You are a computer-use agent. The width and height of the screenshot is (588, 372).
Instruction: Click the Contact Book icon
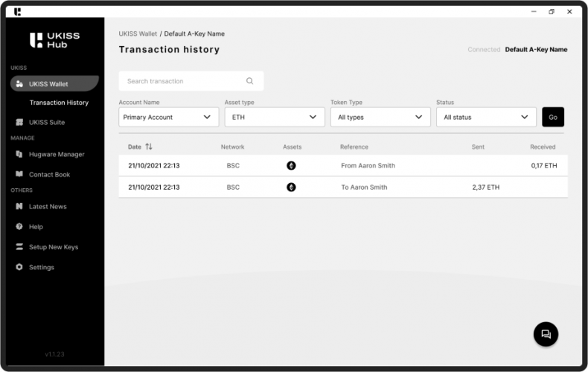(x=19, y=174)
